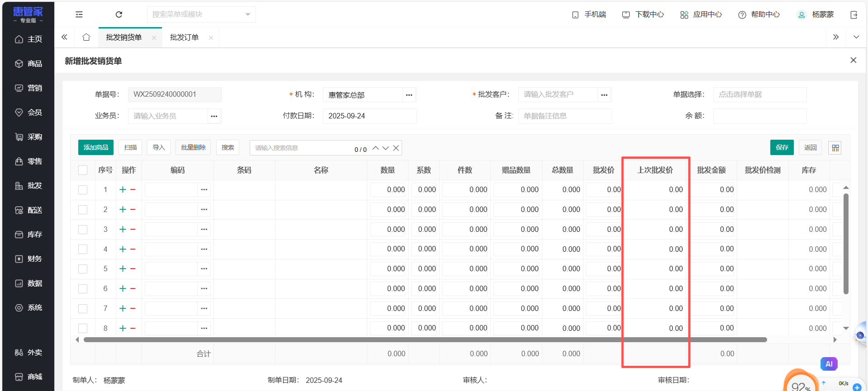The width and height of the screenshot is (868, 391).
Task: Click the 返回 button
Action: (810, 147)
